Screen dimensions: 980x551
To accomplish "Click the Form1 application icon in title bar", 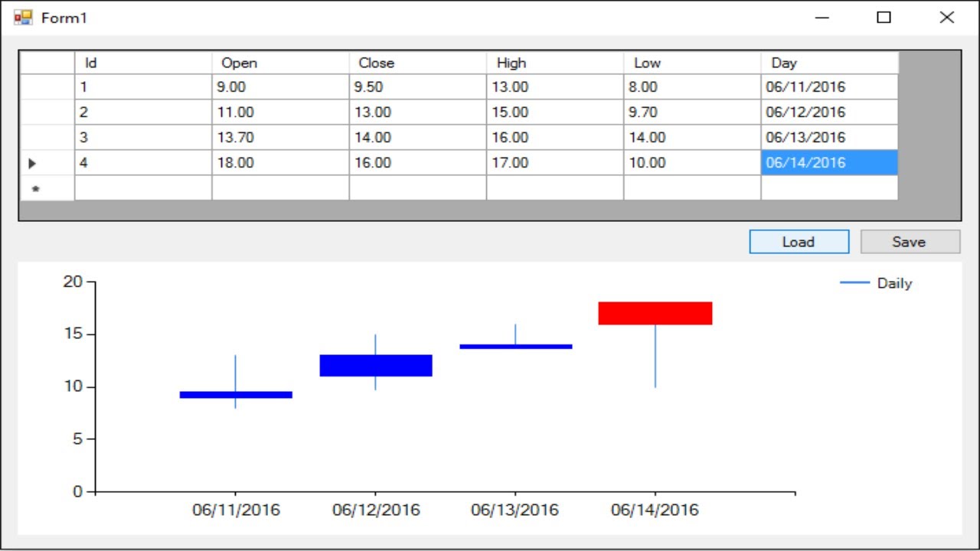I will (23, 18).
